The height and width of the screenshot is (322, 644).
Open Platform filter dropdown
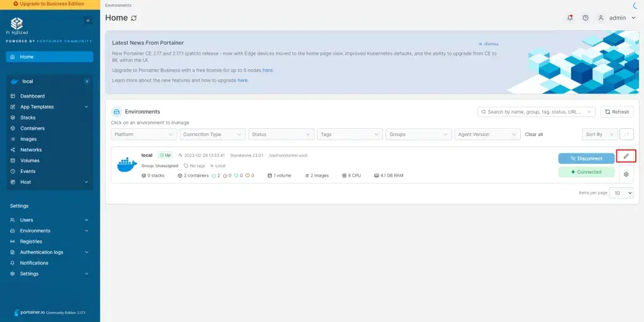click(x=144, y=135)
